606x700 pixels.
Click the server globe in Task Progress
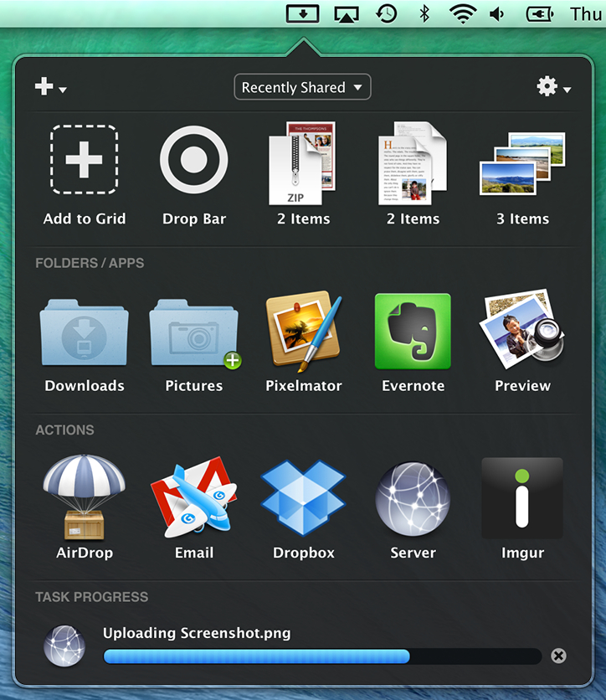click(x=64, y=646)
